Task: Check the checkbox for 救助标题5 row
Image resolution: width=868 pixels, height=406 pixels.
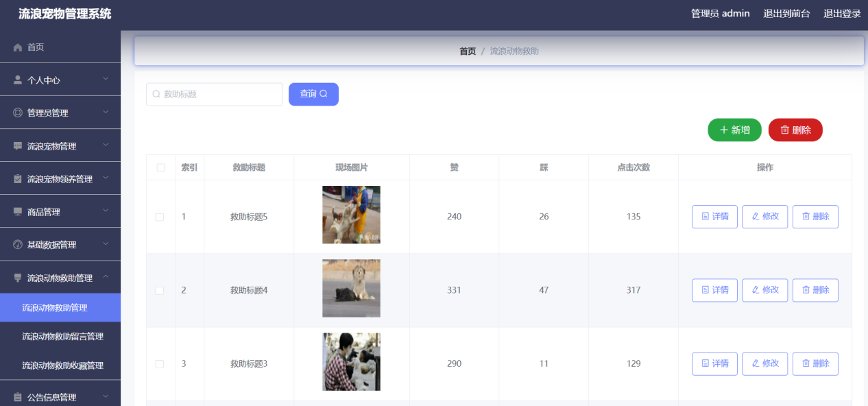Action: 160,216
